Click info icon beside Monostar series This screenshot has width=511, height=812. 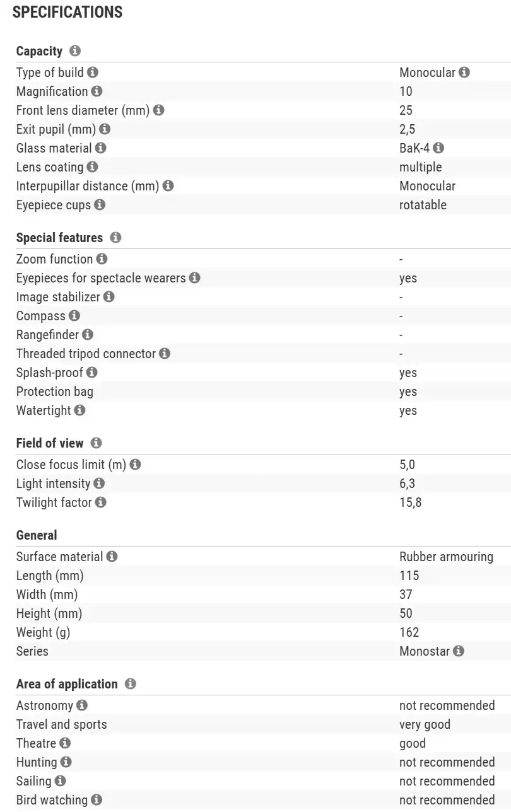[459, 651]
